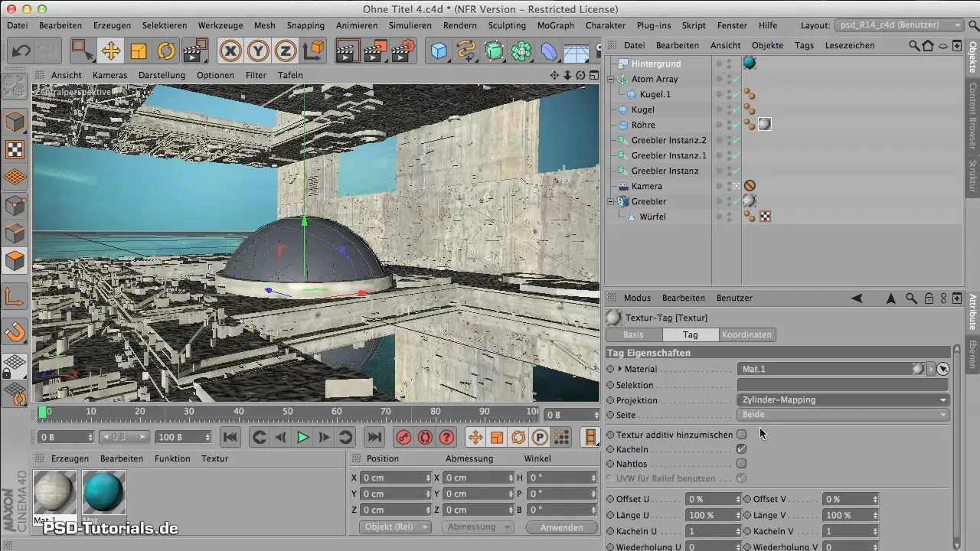The image size is (980, 551).
Task: Click the home icon in object manager
Action: (x=928, y=45)
